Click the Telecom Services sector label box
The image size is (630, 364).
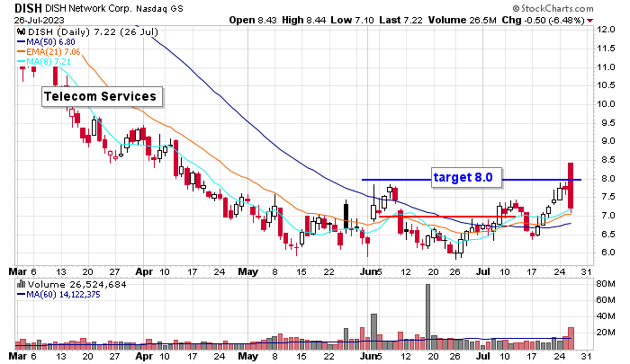102,97
